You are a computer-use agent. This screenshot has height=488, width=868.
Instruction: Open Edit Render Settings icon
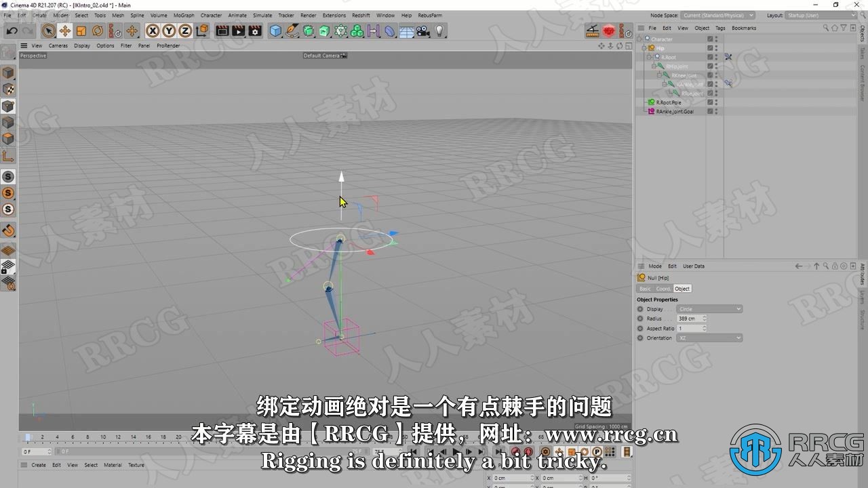(255, 30)
